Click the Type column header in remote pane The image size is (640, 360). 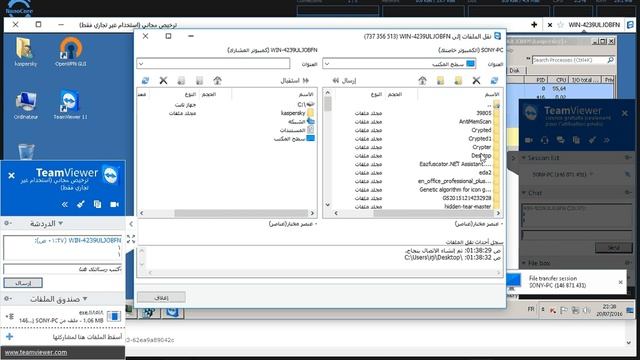point(190,94)
